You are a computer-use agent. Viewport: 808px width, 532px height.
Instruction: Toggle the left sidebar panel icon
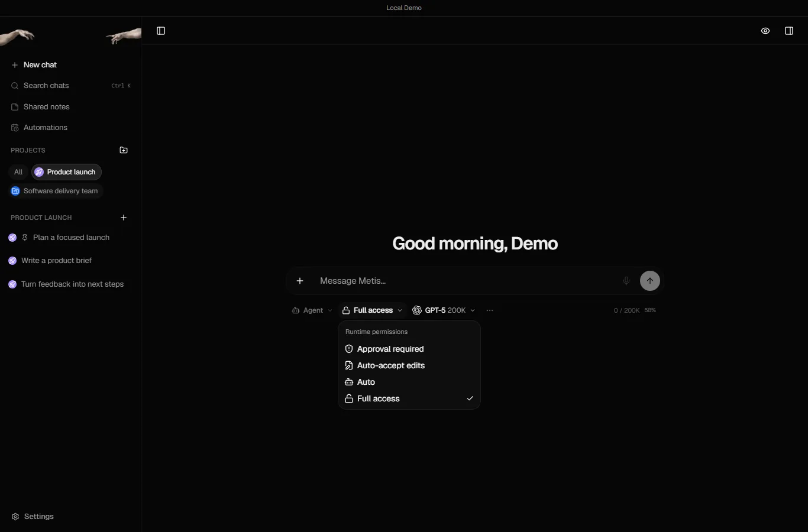(x=161, y=31)
